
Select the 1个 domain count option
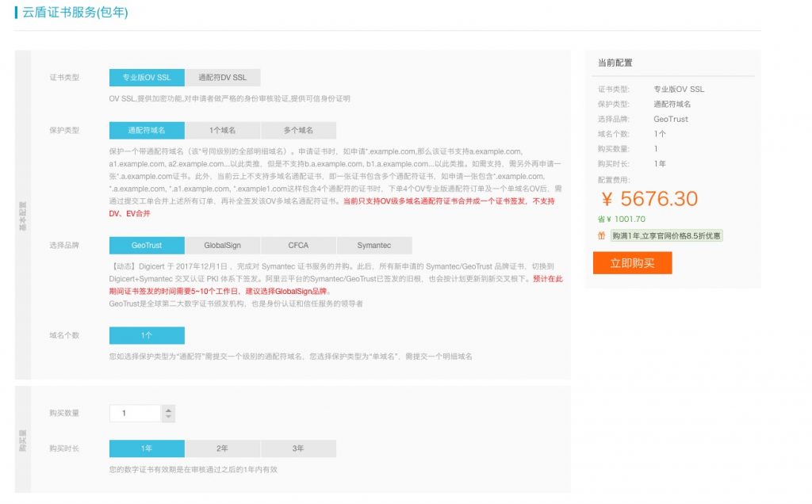click(x=147, y=335)
